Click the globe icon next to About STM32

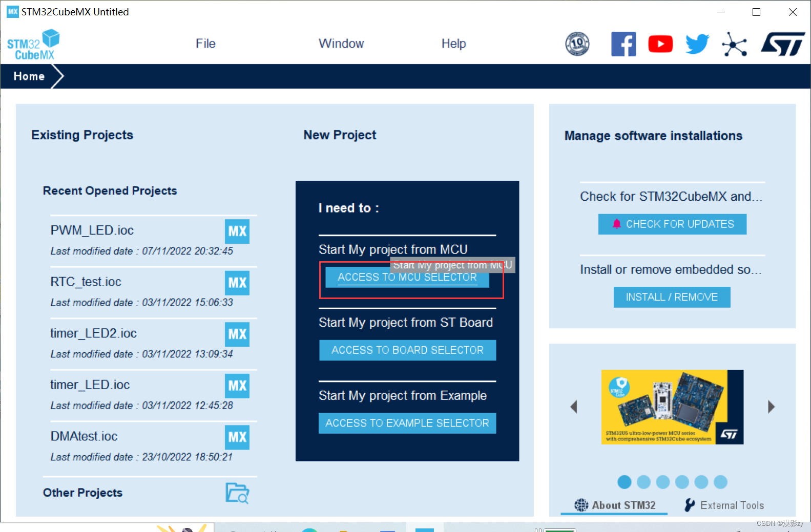point(581,505)
